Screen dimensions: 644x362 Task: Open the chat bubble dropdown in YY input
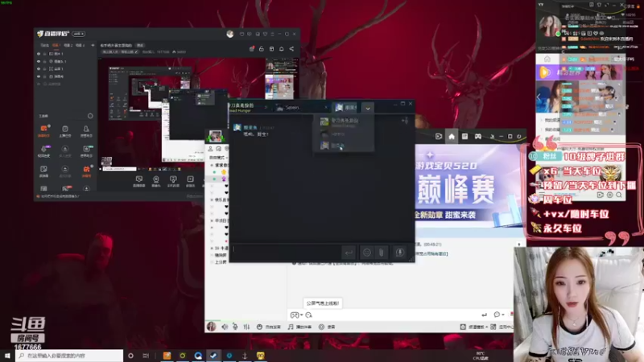(499, 315)
